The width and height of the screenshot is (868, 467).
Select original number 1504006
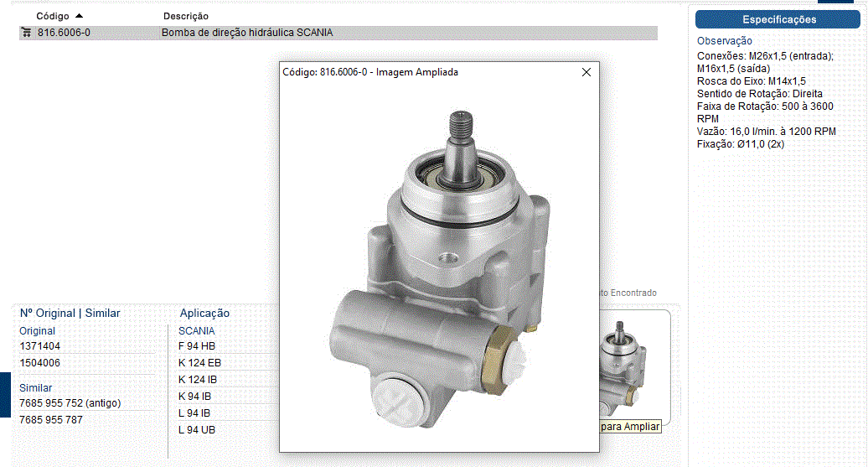coord(39,363)
